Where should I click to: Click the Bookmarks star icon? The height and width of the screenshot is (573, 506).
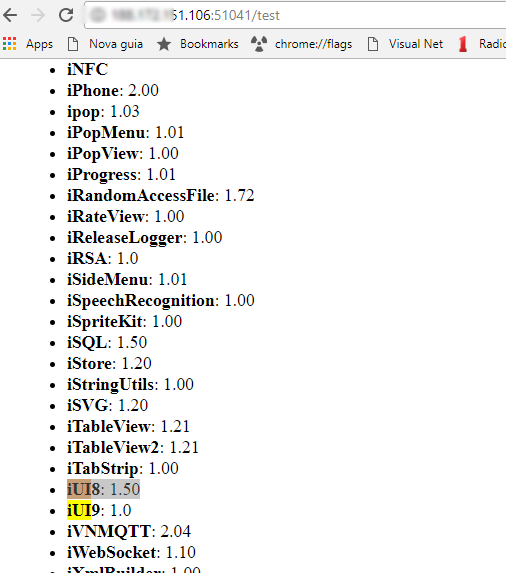point(164,44)
